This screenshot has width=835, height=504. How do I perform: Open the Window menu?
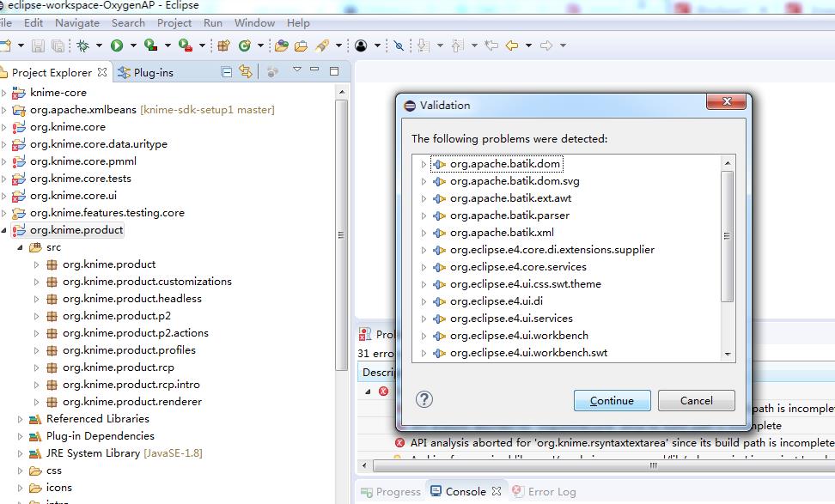pos(254,23)
